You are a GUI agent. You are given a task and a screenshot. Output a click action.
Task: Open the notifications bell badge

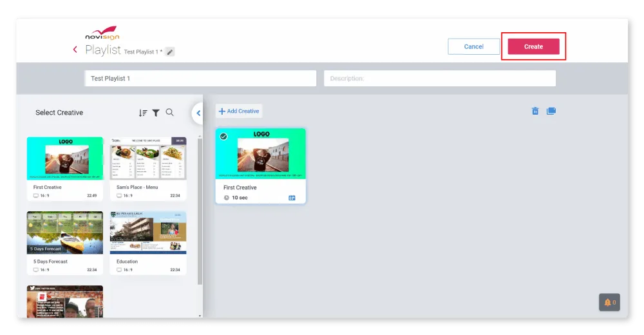[609, 302]
